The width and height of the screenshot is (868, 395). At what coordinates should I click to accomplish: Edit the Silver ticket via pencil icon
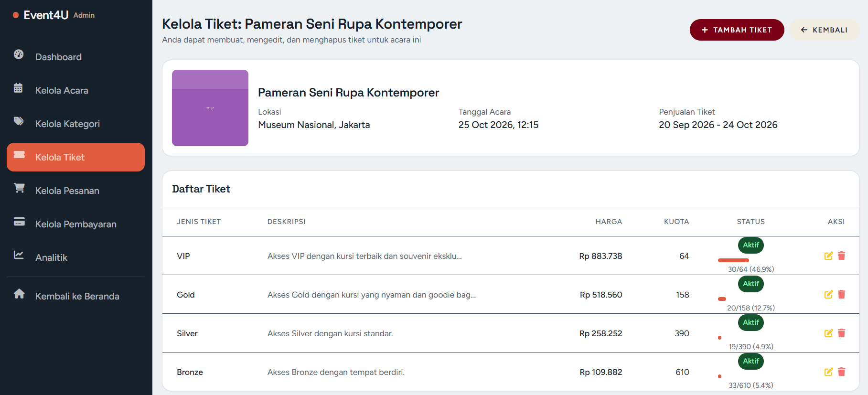(828, 333)
